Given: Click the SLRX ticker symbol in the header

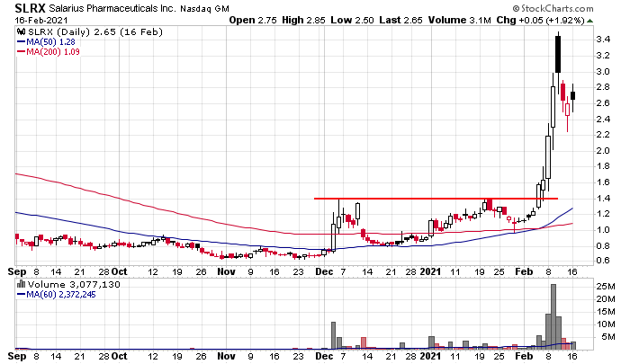Looking at the screenshot, I should [x=30, y=8].
